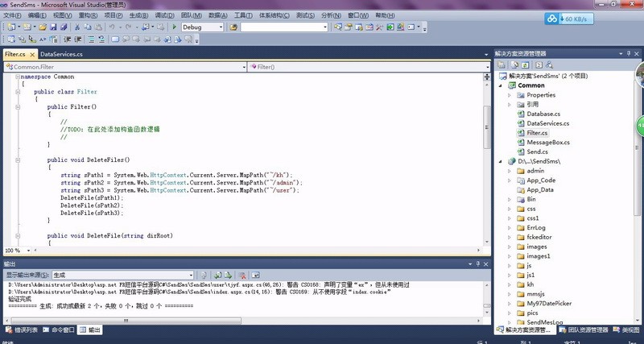Screen dimensions: 644x344
Task: Click the Open File folder icon
Action: coord(43,27)
